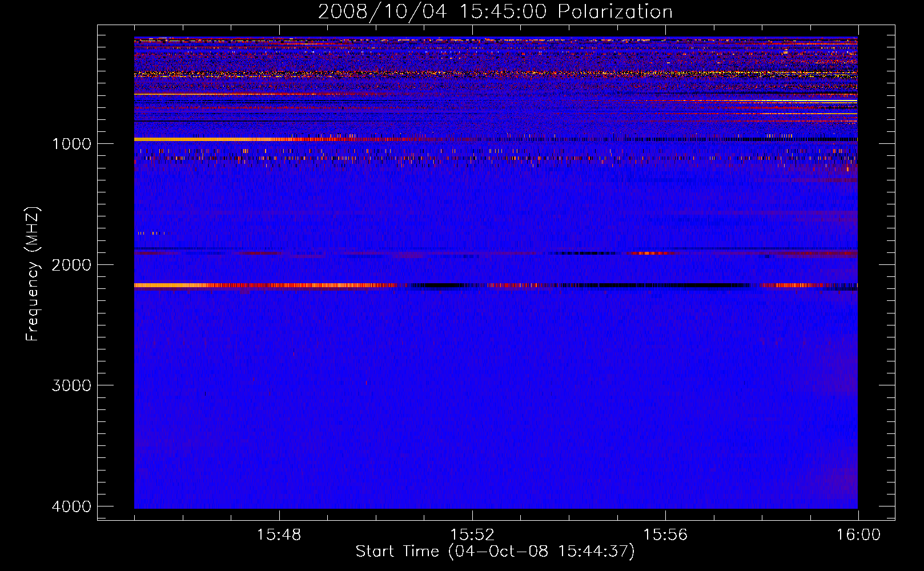The height and width of the screenshot is (571, 924).
Task: Click the 1000 frequency tick label
Action: (71, 143)
